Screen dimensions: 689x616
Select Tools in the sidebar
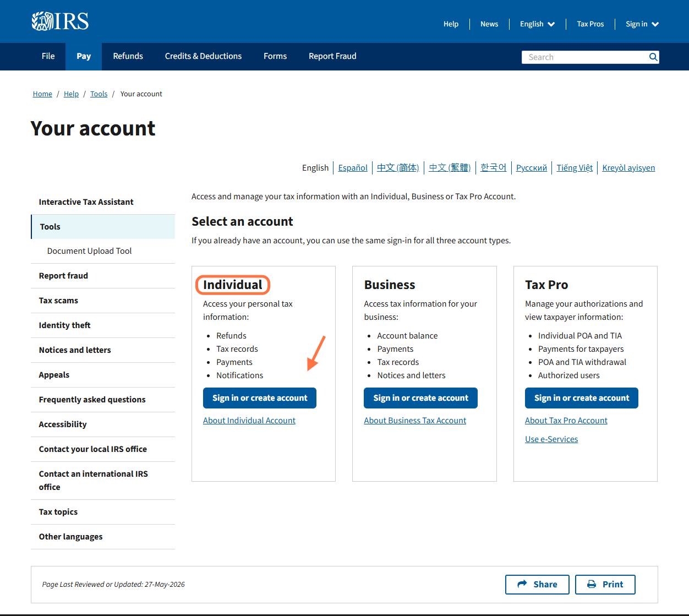[103, 227]
